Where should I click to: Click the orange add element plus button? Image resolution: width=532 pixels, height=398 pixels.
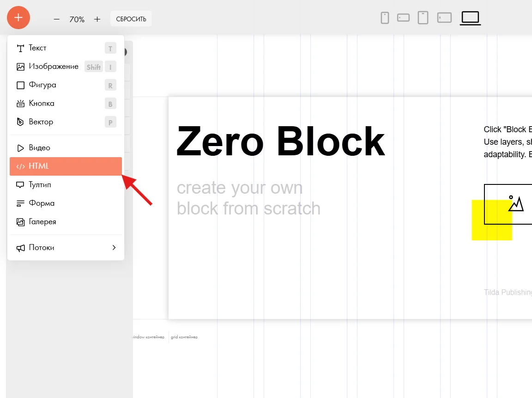(x=18, y=18)
